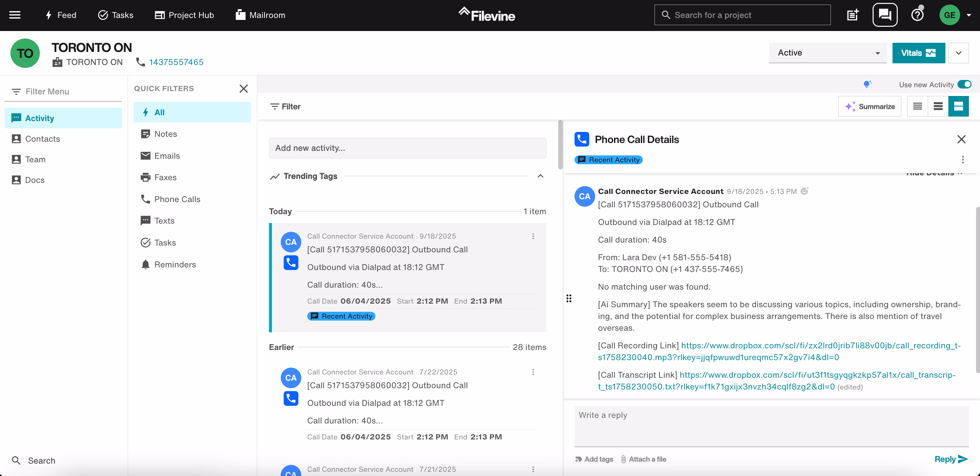Image resolution: width=980 pixels, height=476 pixels.
Task: Open the Active project status dropdown
Action: pos(828,53)
